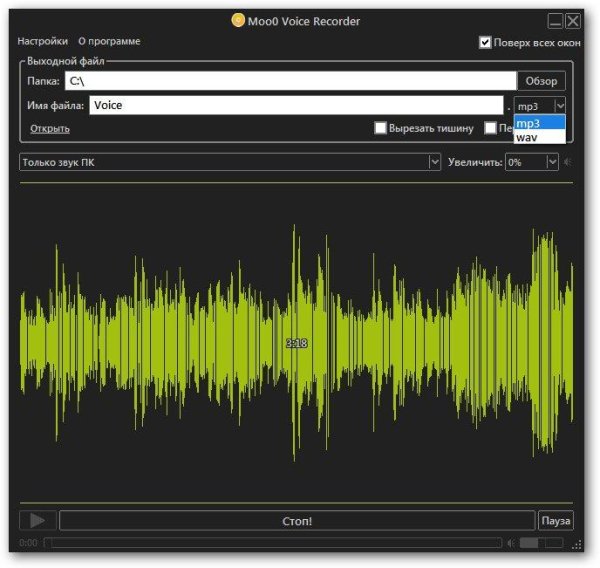Open the file format mp3 dropdown
Image resolution: width=600 pixels, height=568 pixels.
coord(540,106)
